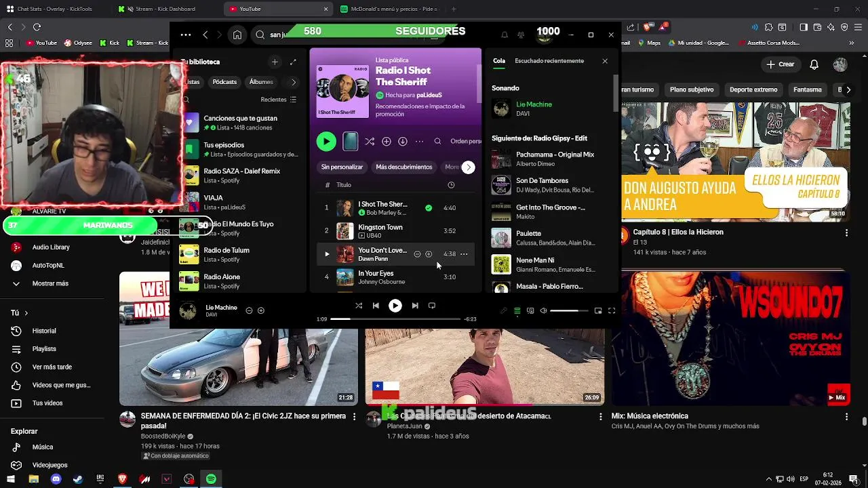Open Spotify three-dot app menu
Screen dimensions: 868x488
click(x=186, y=35)
